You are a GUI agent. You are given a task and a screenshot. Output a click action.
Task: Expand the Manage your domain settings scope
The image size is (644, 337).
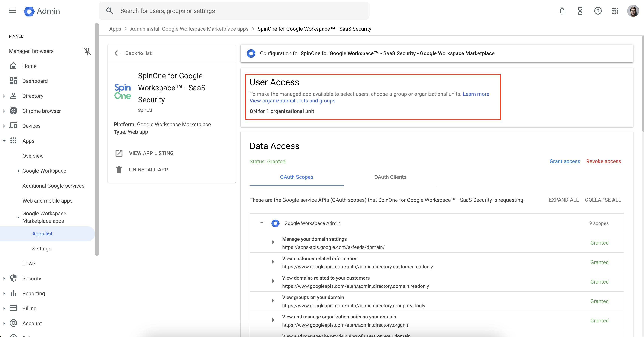(x=273, y=242)
